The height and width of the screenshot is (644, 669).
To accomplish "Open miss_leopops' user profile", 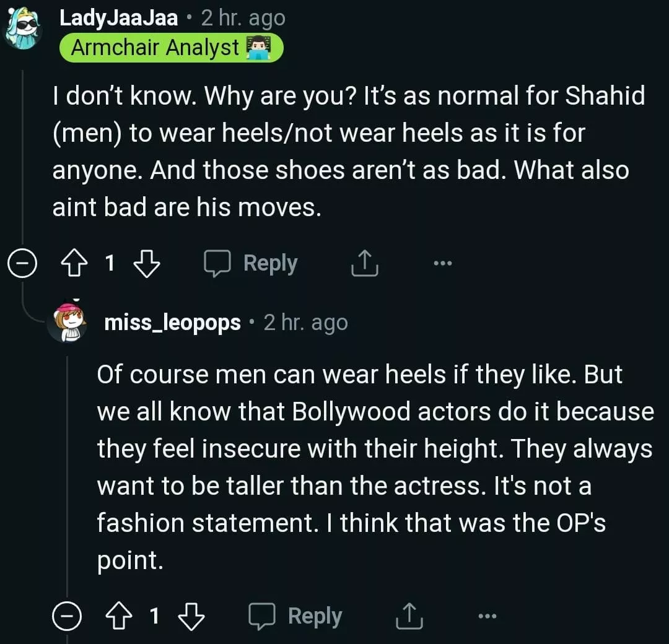I will 172,323.
